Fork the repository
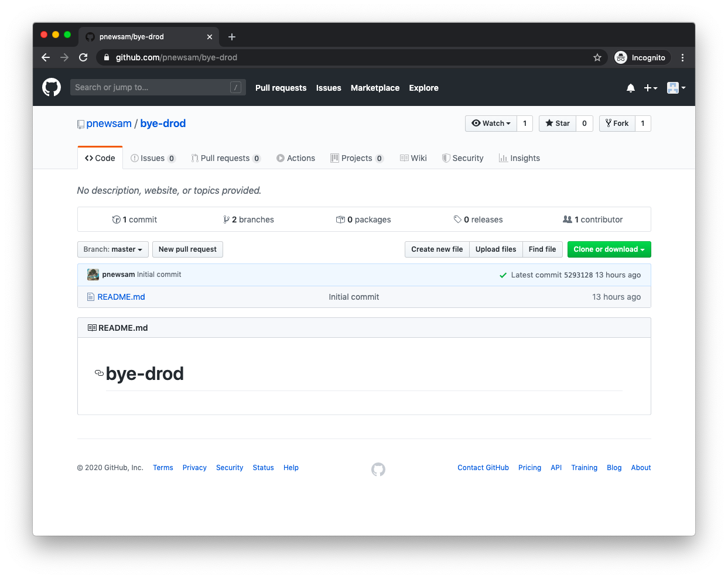This screenshot has width=728, height=579. [617, 124]
